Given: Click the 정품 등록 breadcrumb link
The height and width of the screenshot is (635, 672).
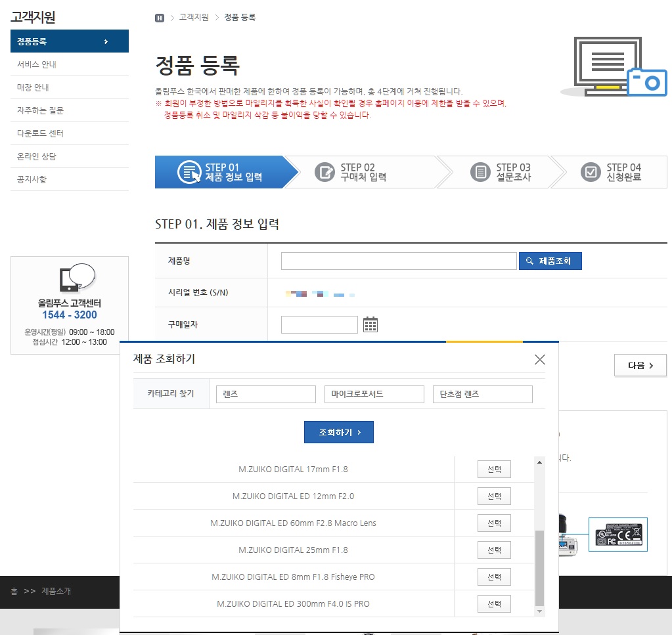Looking at the screenshot, I should (240, 18).
